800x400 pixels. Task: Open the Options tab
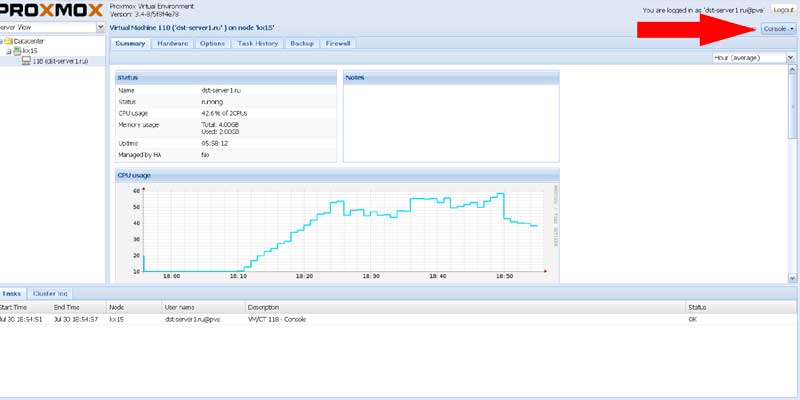tap(212, 44)
